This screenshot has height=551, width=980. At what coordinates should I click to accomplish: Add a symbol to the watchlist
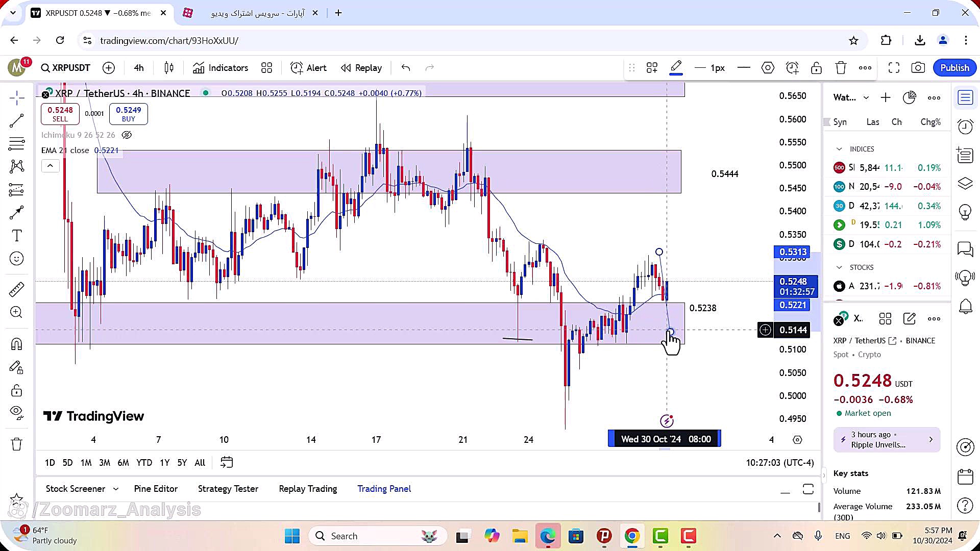(886, 97)
